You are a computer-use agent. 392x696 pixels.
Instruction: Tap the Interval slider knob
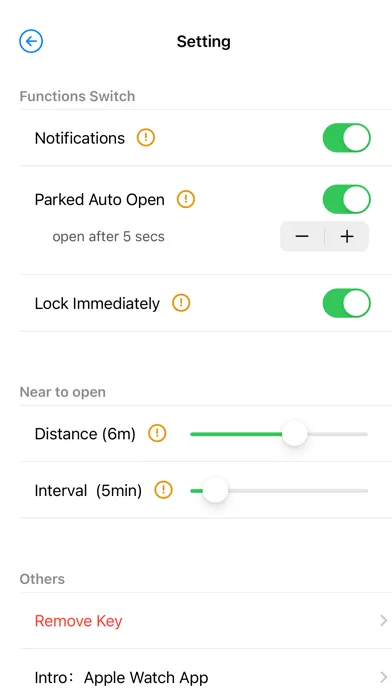(215, 490)
